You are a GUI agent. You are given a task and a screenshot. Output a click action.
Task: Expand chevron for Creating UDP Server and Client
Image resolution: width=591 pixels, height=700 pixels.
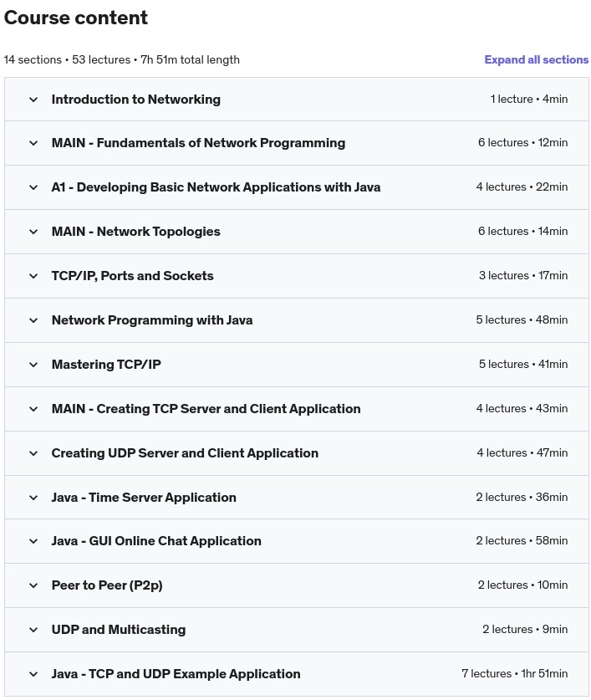(33, 453)
